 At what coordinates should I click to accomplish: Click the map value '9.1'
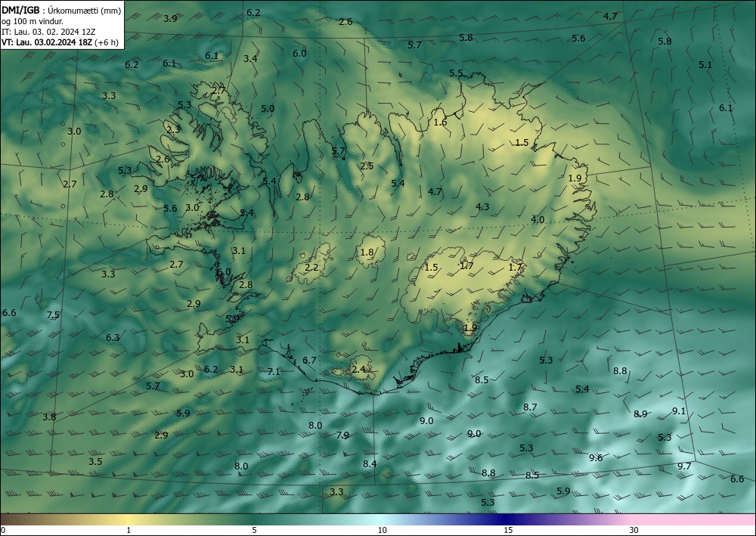point(679,411)
